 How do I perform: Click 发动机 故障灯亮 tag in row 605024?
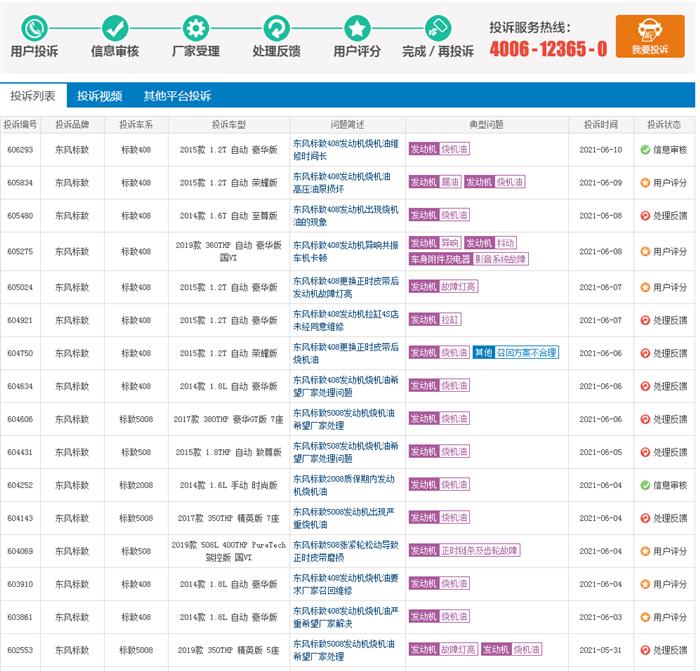pyautogui.click(x=443, y=287)
